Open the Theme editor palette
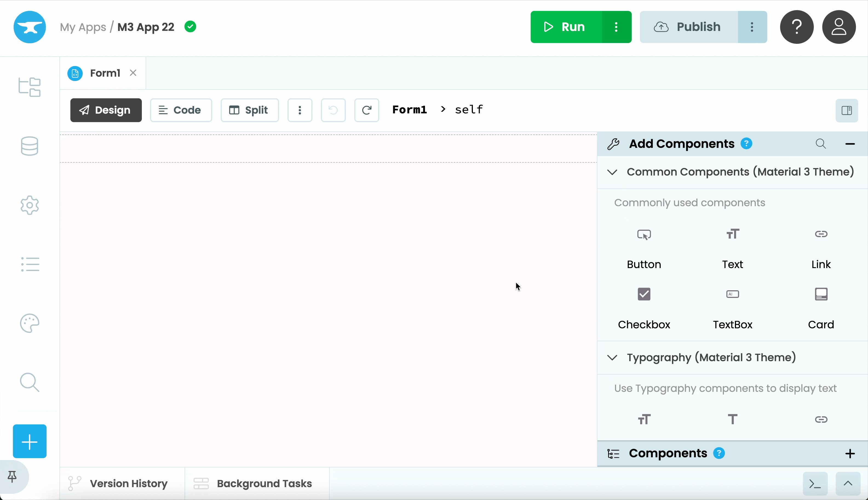Image resolution: width=868 pixels, height=500 pixels. [30, 323]
